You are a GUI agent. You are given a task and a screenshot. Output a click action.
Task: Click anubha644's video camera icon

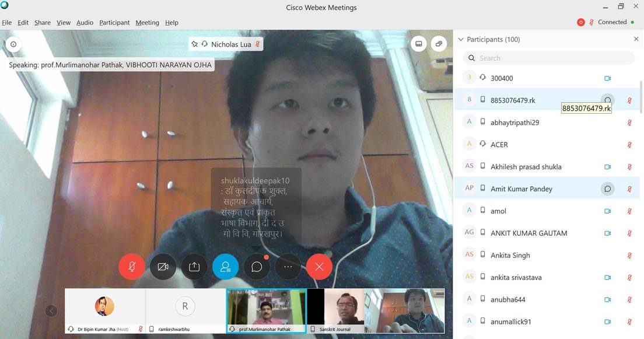coord(608,299)
